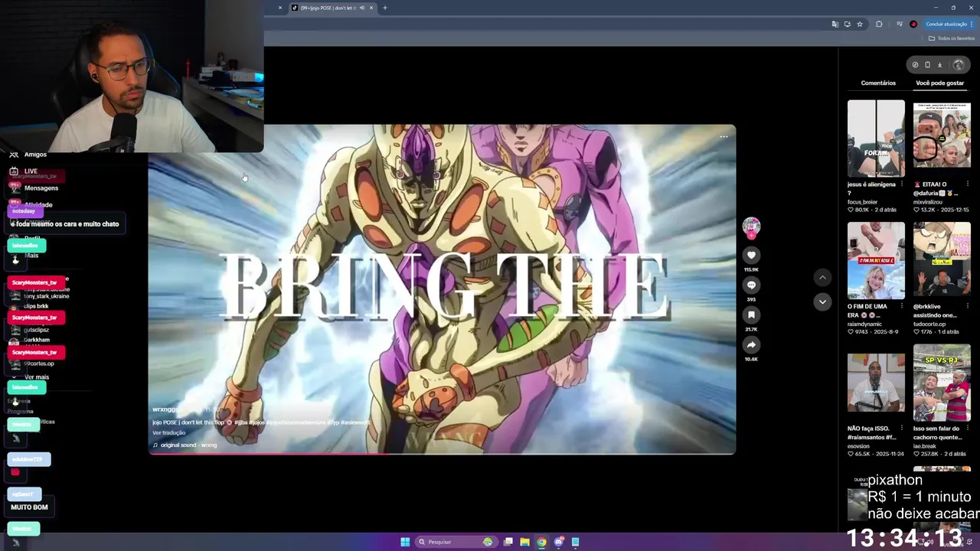Select the Você pode gostar tab
This screenshot has width=980, height=551.
939,83
